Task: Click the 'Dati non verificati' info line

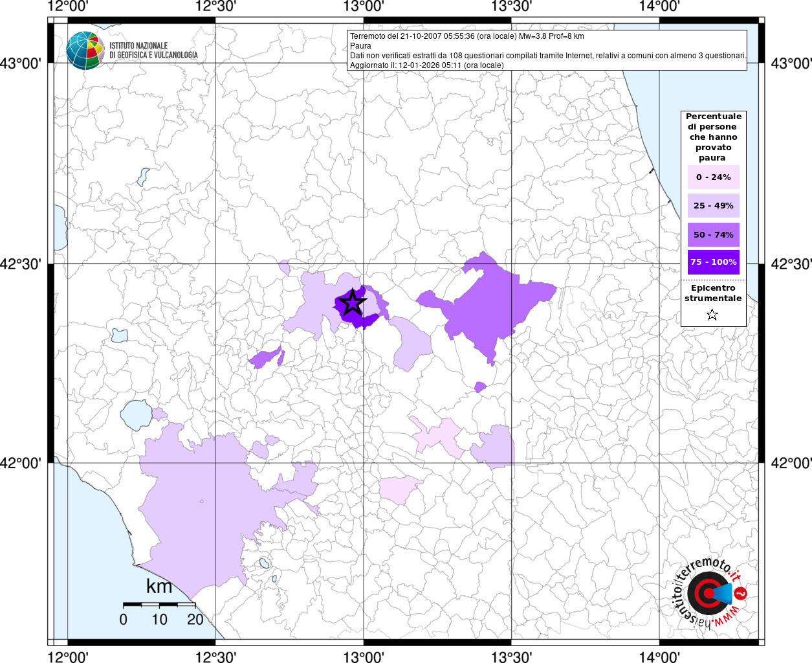Action: [x=548, y=56]
